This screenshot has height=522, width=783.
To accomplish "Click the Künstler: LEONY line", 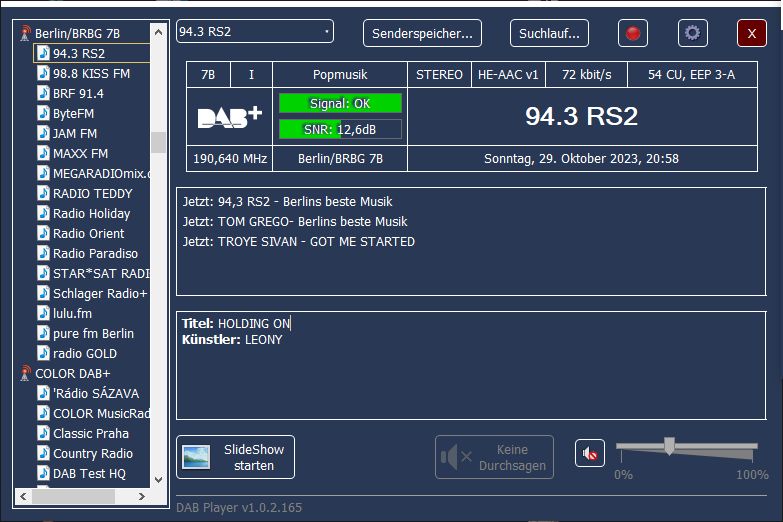I will click(x=232, y=339).
